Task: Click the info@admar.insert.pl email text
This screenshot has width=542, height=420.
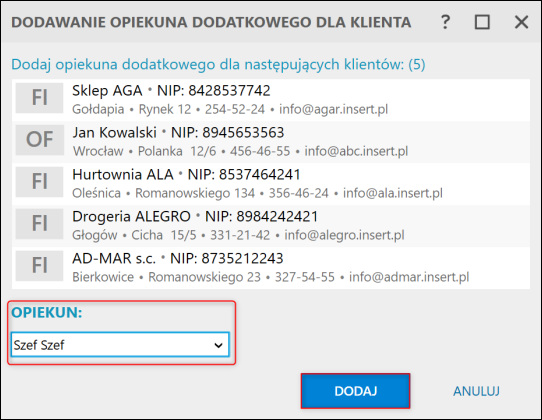Action: click(x=409, y=277)
